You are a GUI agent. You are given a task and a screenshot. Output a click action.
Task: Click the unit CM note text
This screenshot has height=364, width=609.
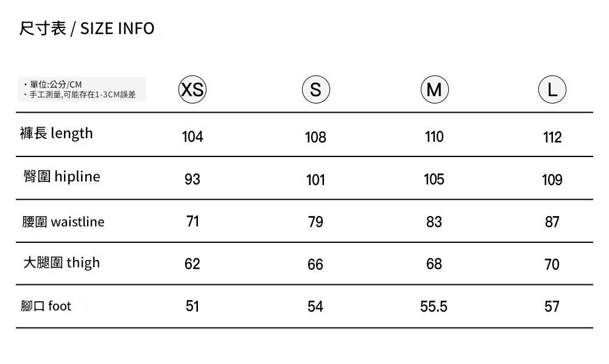(x=55, y=84)
